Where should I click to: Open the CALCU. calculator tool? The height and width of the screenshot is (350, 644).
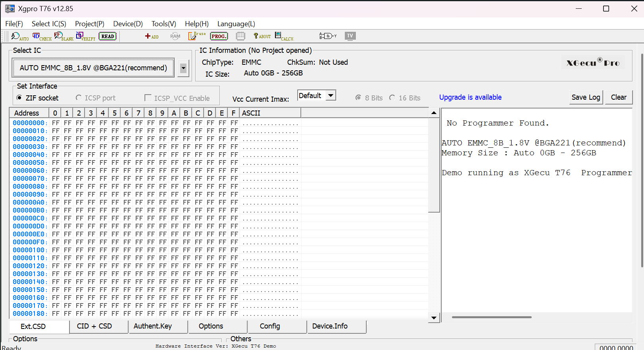pos(284,37)
